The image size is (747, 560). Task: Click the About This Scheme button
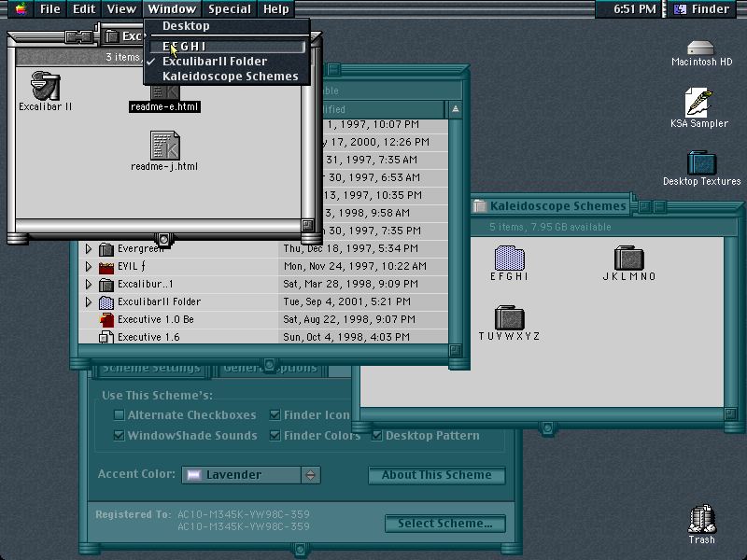tap(436, 475)
